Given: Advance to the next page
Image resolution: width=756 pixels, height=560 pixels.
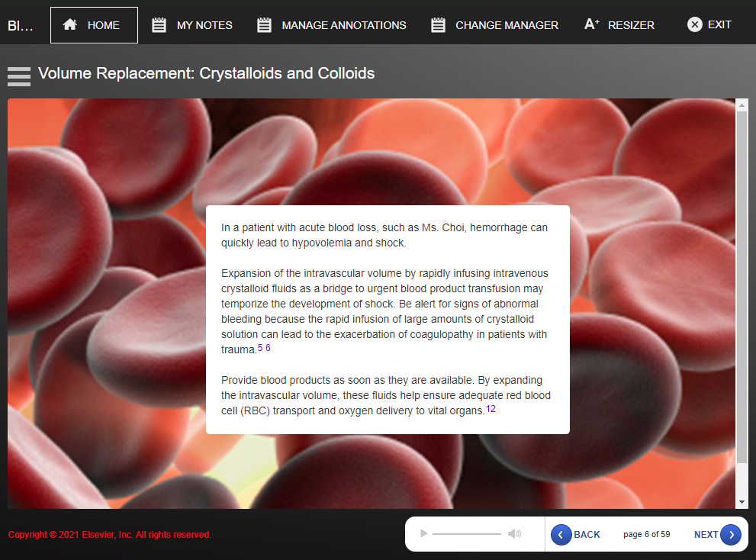Looking at the screenshot, I should point(717,535).
